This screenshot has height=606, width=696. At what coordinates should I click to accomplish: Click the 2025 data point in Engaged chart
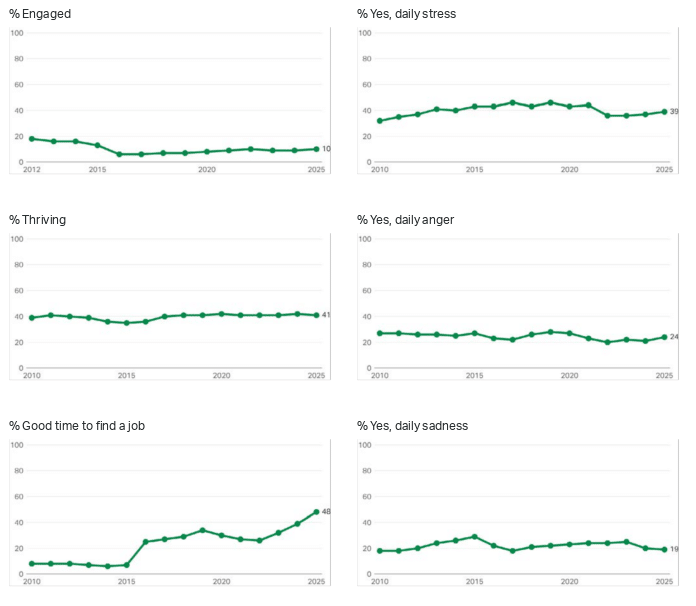pos(316,149)
